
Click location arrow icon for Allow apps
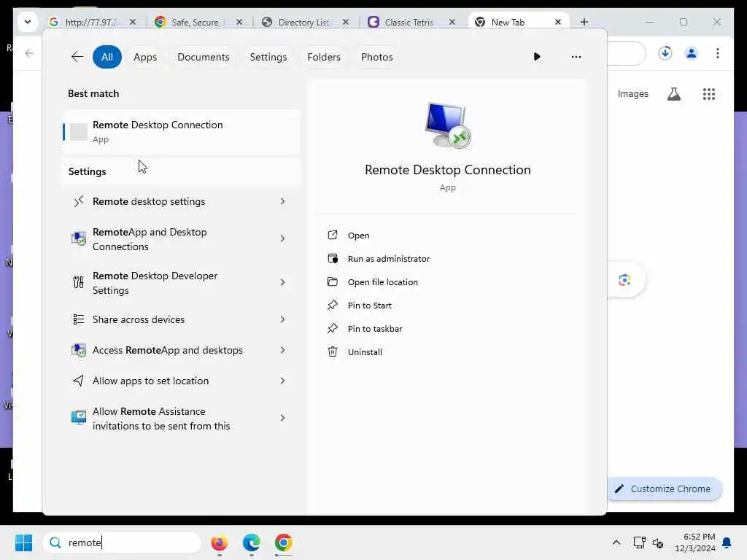(79, 381)
